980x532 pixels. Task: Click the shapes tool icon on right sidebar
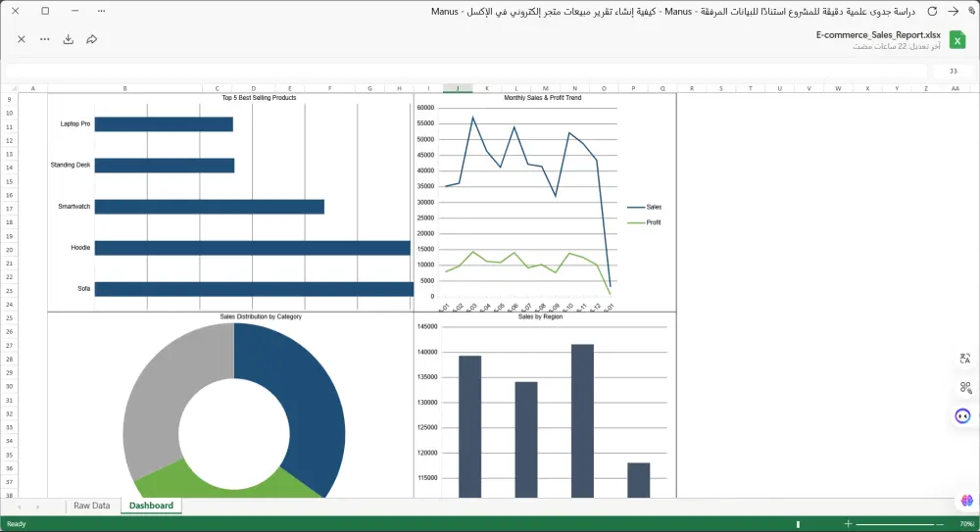(965, 388)
